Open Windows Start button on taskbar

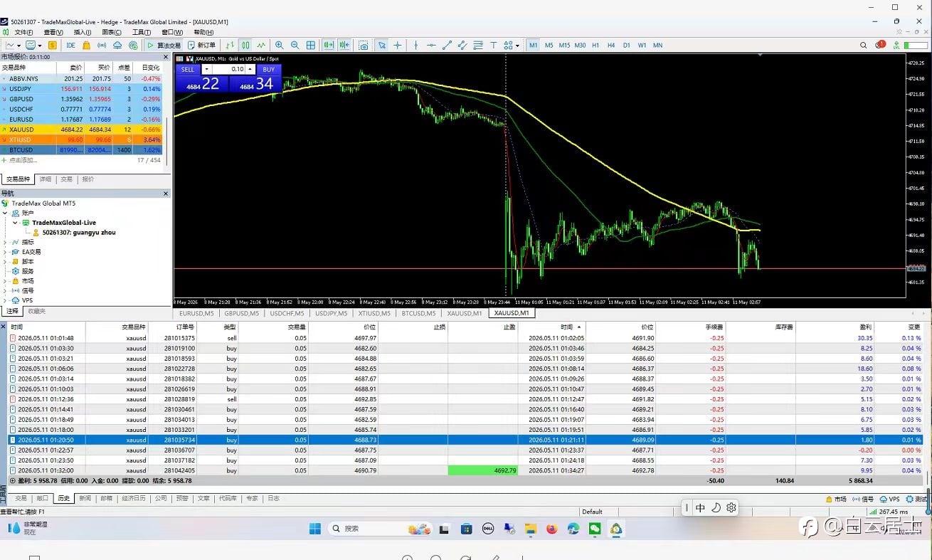click(x=315, y=529)
